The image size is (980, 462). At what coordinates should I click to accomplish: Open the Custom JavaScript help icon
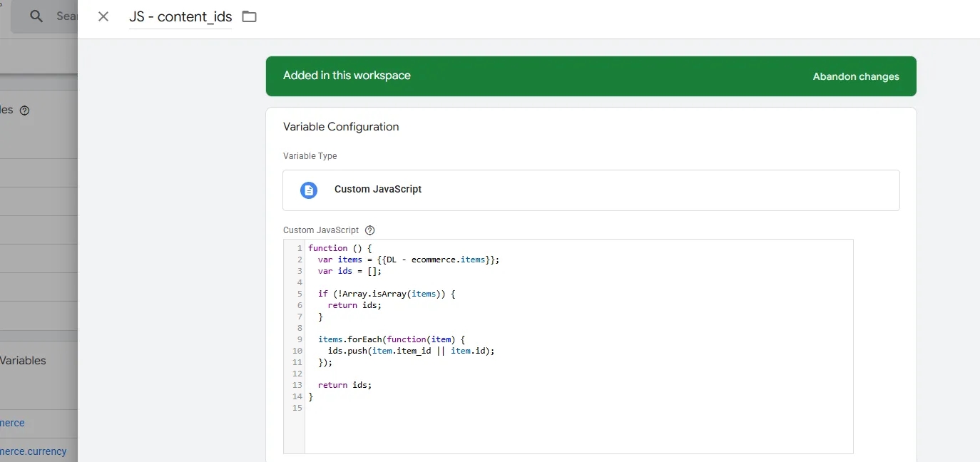369,230
